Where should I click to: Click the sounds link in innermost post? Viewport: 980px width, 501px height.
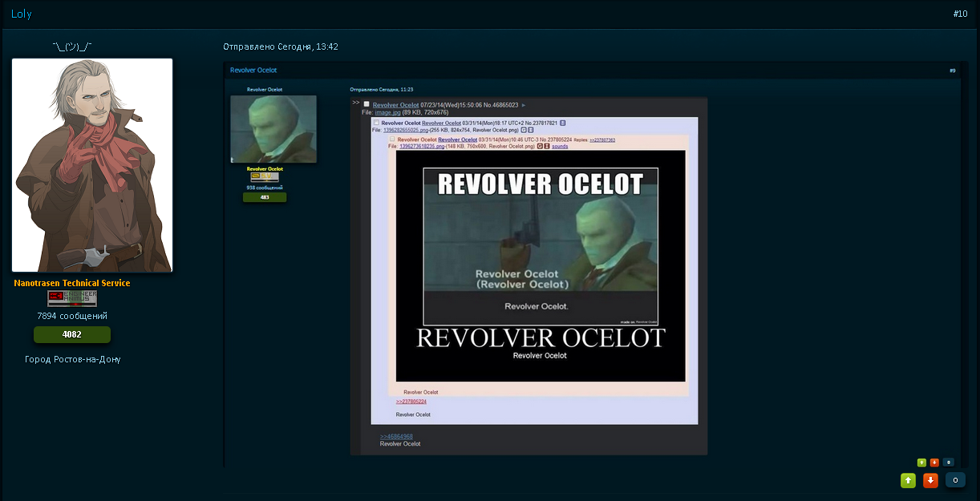coord(560,147)
